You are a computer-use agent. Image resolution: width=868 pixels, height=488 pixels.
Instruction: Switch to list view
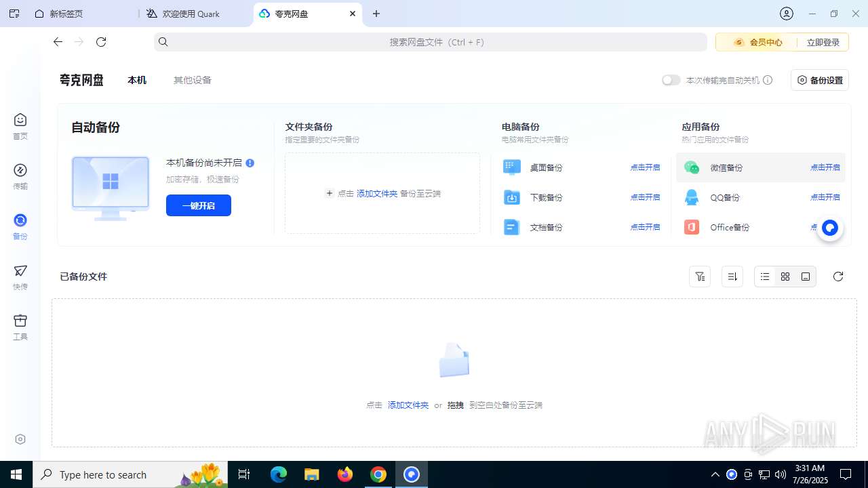click(765, 277)
